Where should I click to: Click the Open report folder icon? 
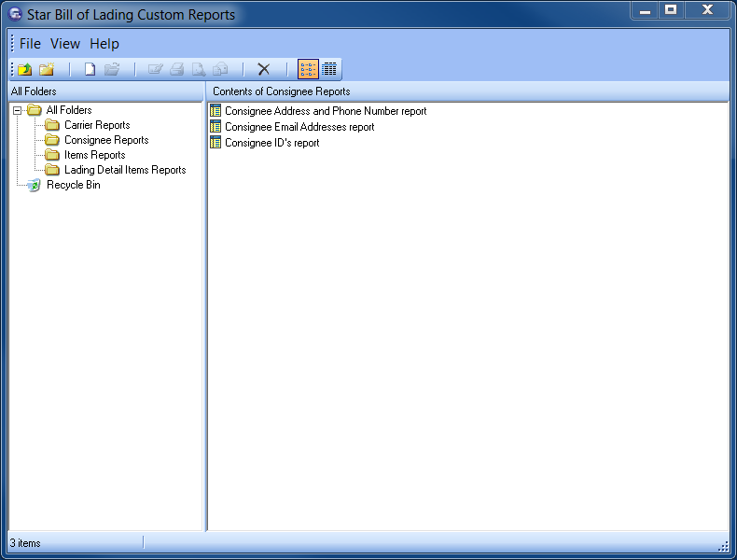112,70
